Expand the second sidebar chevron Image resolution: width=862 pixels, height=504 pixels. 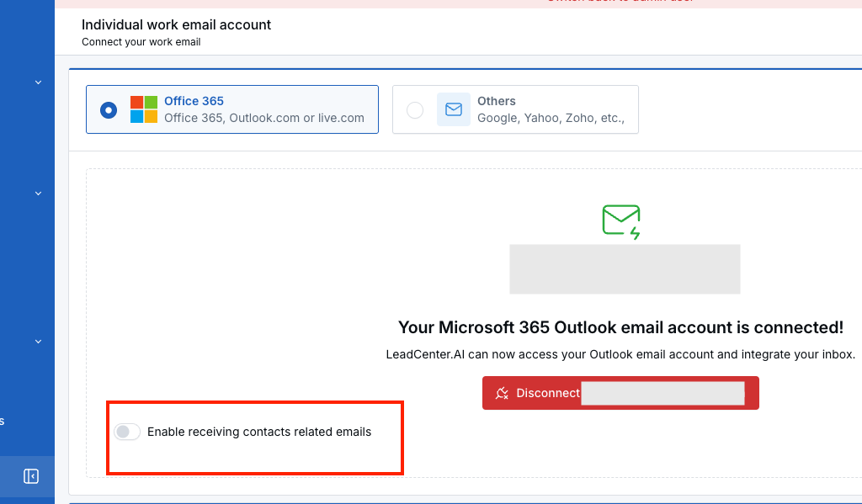tap(39, 194)
